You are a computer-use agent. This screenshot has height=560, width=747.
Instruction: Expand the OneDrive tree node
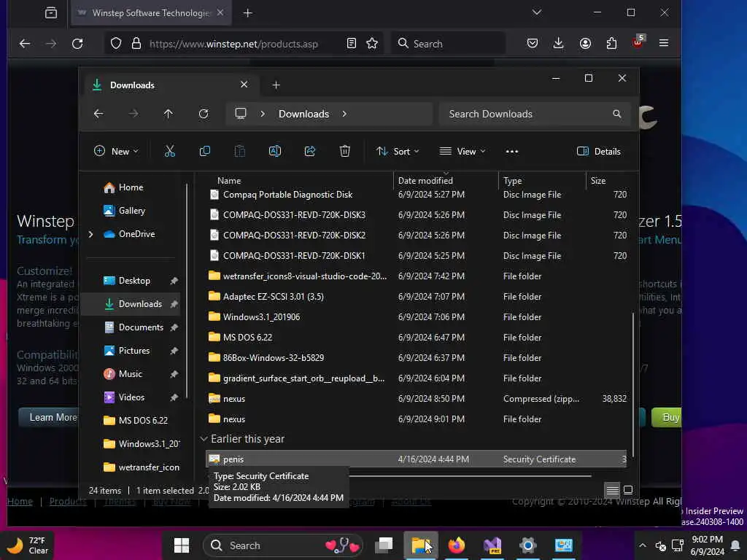90,234
